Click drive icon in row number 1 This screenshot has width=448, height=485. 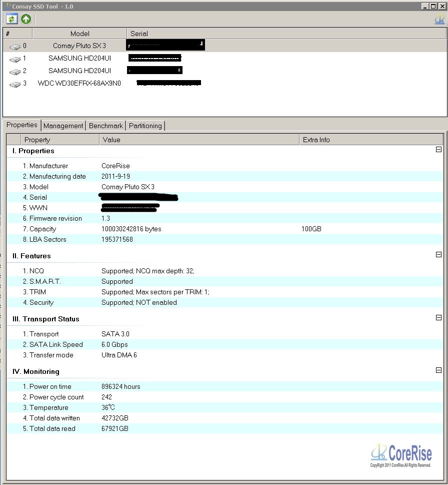pyautogui.click(x=15, y=59)
